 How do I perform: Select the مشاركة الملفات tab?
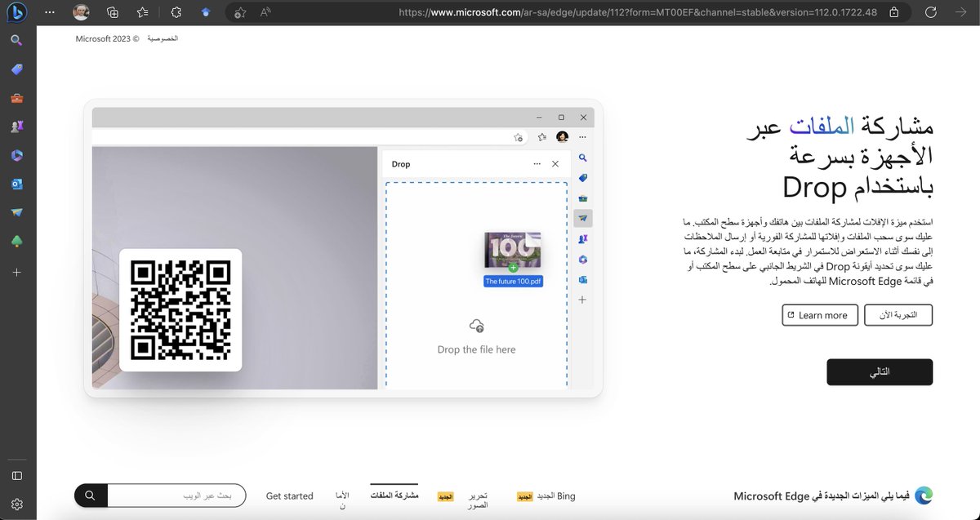tap(394, 495)
